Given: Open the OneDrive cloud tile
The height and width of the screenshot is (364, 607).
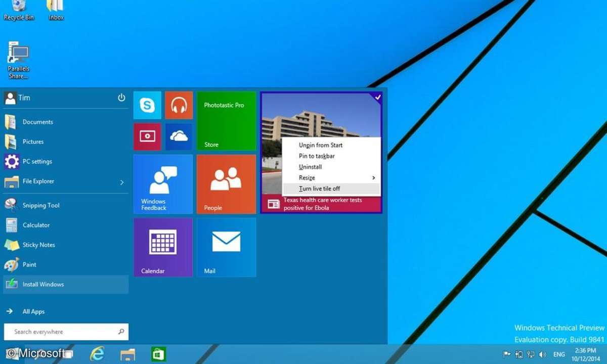Looking at the screenshot, I should [179, 136].
